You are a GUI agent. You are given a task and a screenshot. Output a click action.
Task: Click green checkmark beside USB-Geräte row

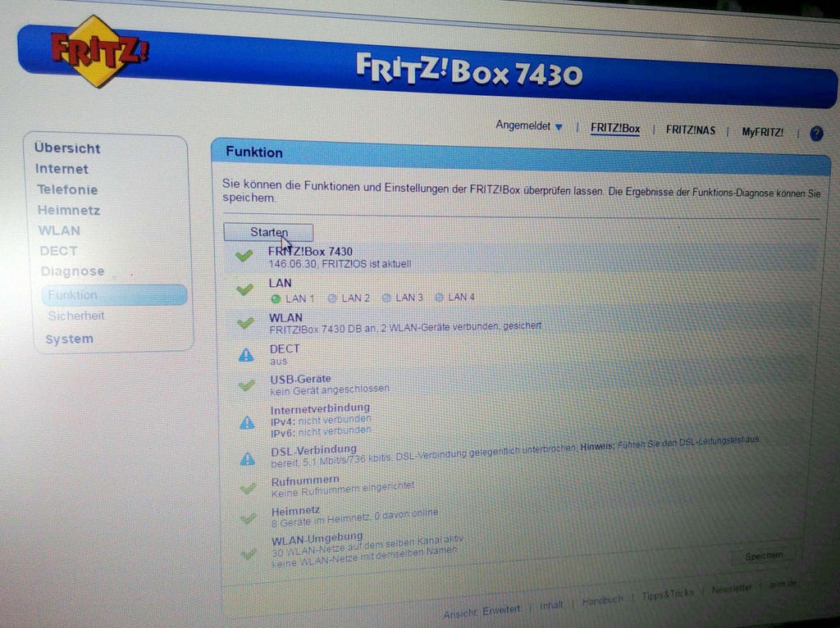point(246,385)
